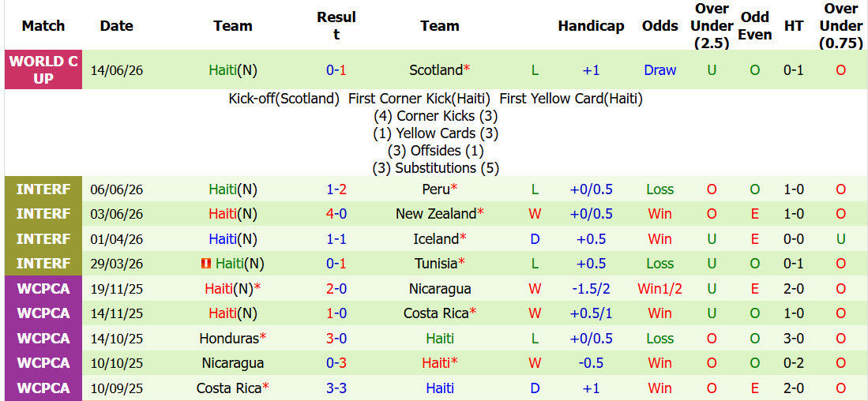Image resolution: width=868 pixels, height=401 pixels.
Task: Open the Honduras team link
Action: [229, 339]
